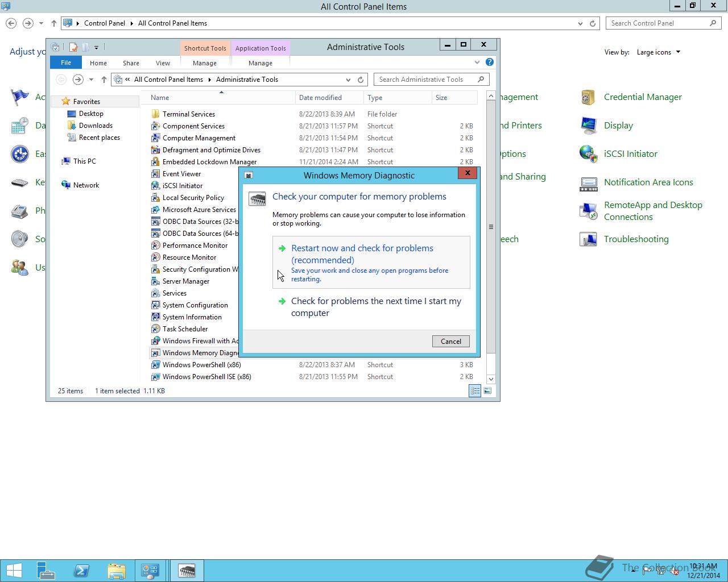
Task: Select the System Configuration row
Action: click(x=194, y=305)
